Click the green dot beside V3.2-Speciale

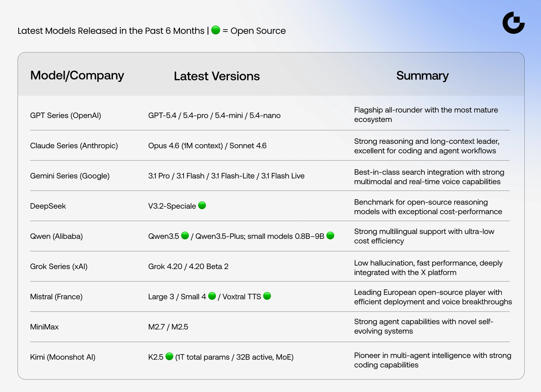tap(202, 206)
